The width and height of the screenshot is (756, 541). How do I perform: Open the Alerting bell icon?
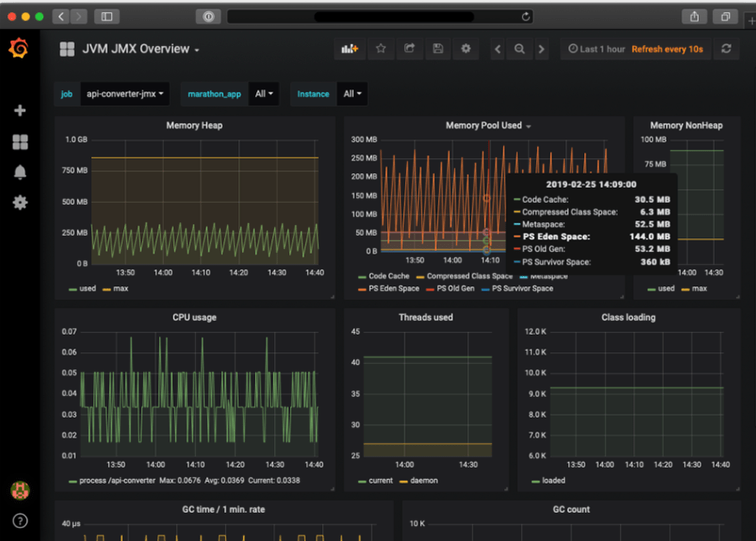tap(20, 172)
